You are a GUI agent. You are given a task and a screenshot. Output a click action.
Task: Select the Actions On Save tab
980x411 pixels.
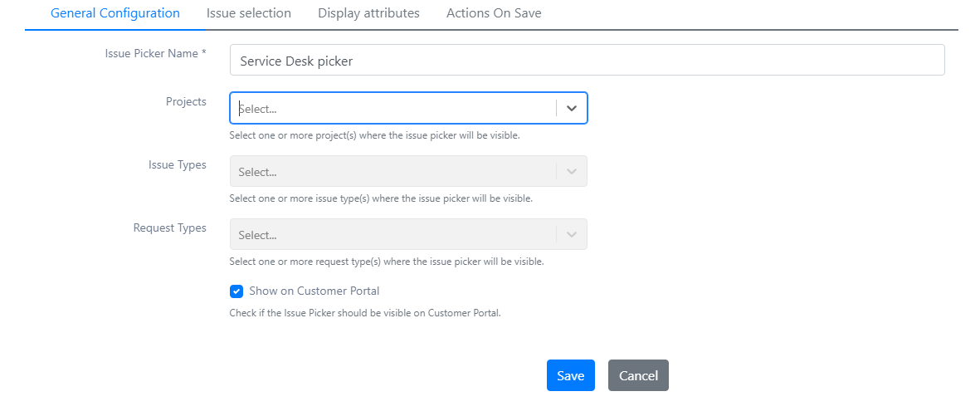(494, 13)
